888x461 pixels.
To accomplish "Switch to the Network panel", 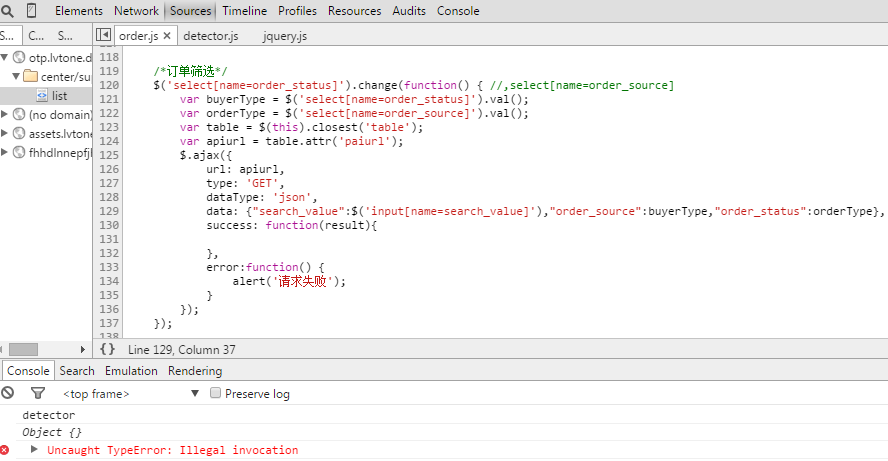I will 136,11.
